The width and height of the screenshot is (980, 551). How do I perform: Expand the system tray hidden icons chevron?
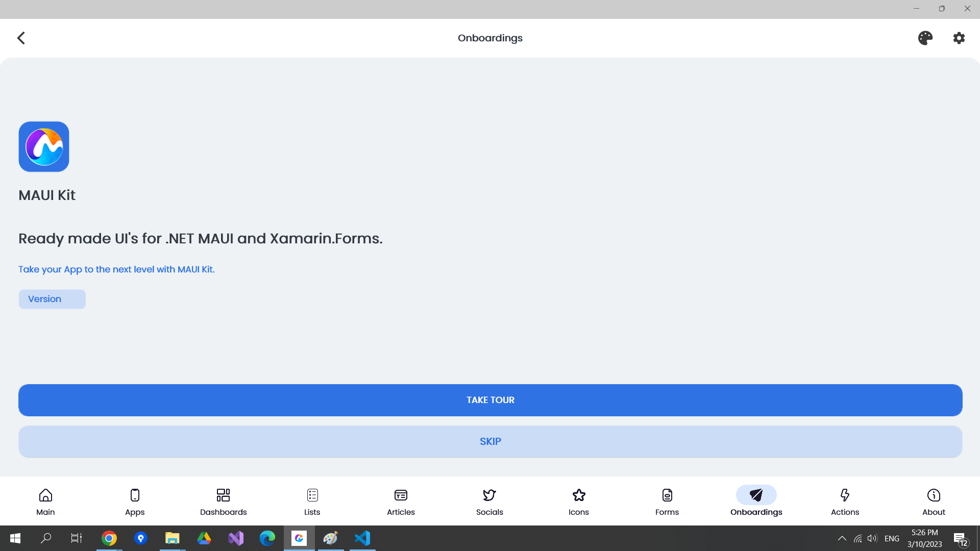tap(842, 538)
